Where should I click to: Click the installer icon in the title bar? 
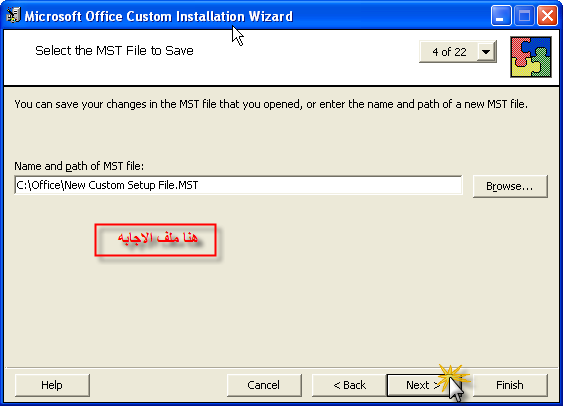click(x=13, y=15)
